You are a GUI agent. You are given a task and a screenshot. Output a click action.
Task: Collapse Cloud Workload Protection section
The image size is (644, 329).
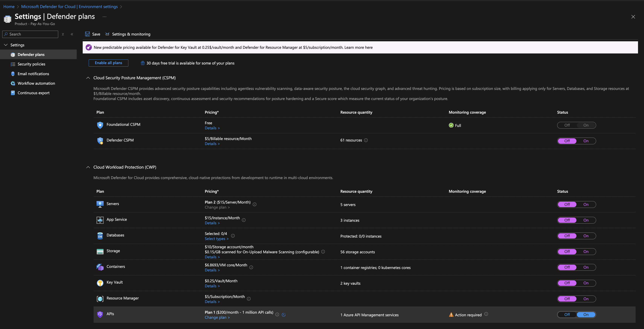[x=88, y=167]
